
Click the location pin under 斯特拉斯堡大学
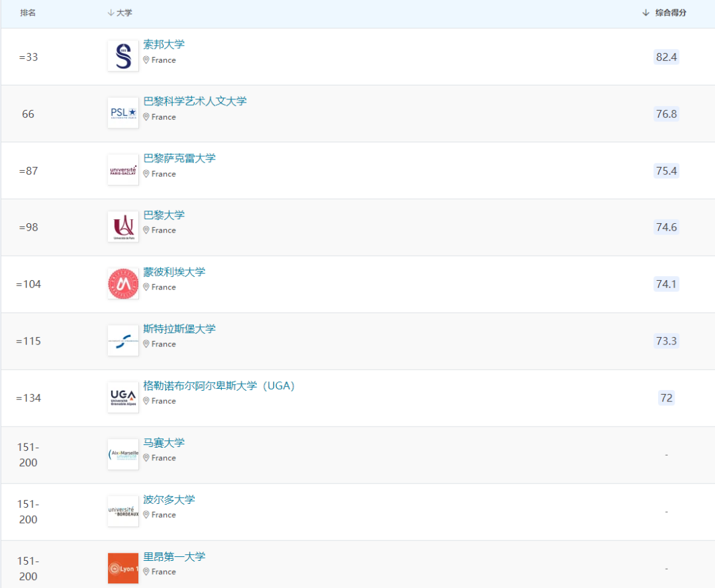[x=146, y=344]
